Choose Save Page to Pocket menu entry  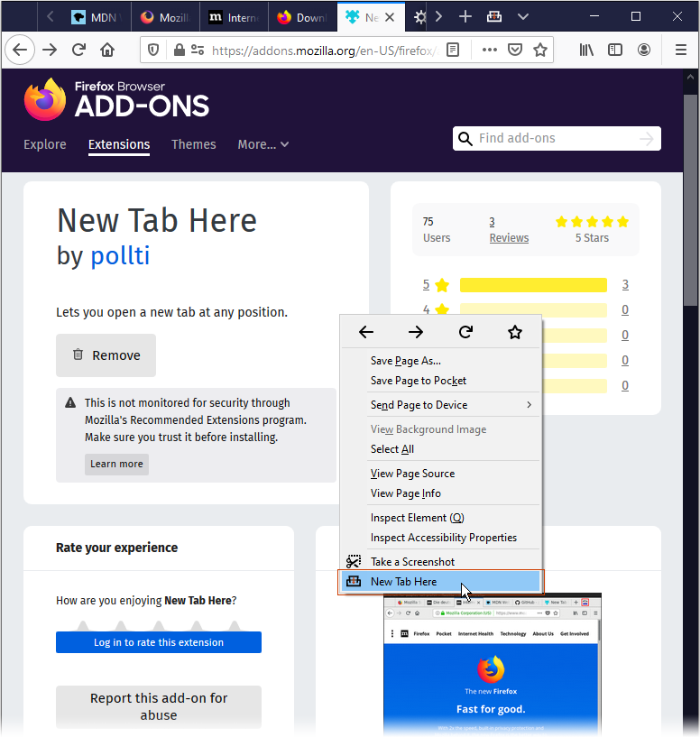tap(440, 381)
